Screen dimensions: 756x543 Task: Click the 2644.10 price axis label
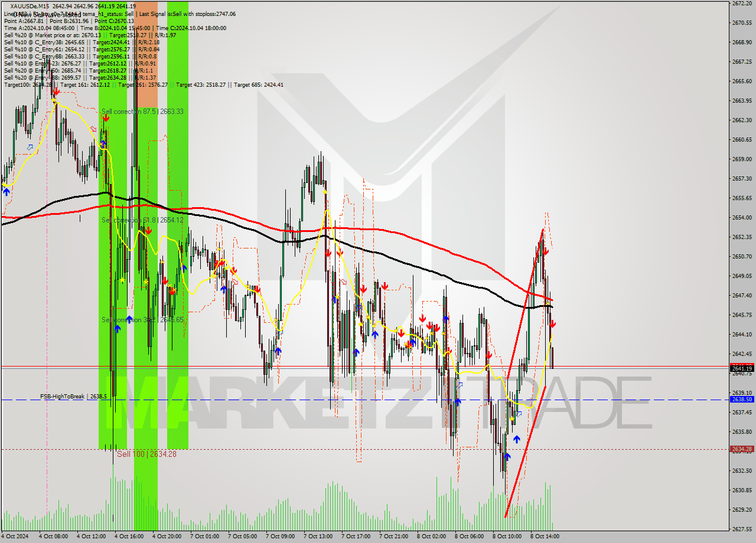click(742, 335)
